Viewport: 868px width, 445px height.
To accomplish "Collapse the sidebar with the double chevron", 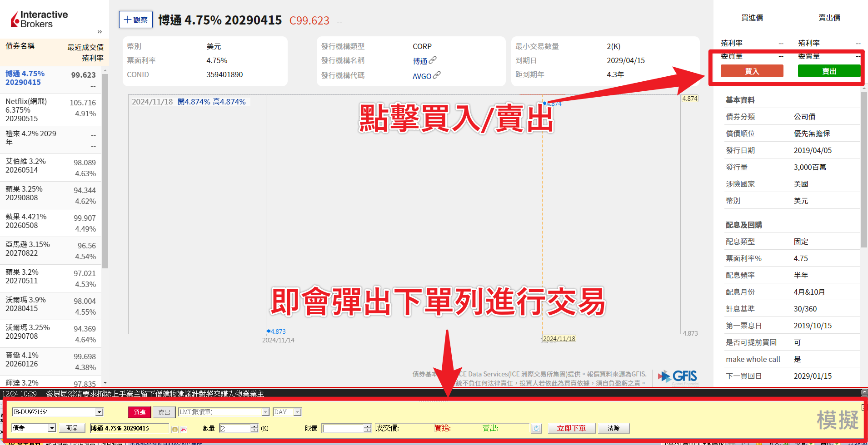I will pos(100,32).
